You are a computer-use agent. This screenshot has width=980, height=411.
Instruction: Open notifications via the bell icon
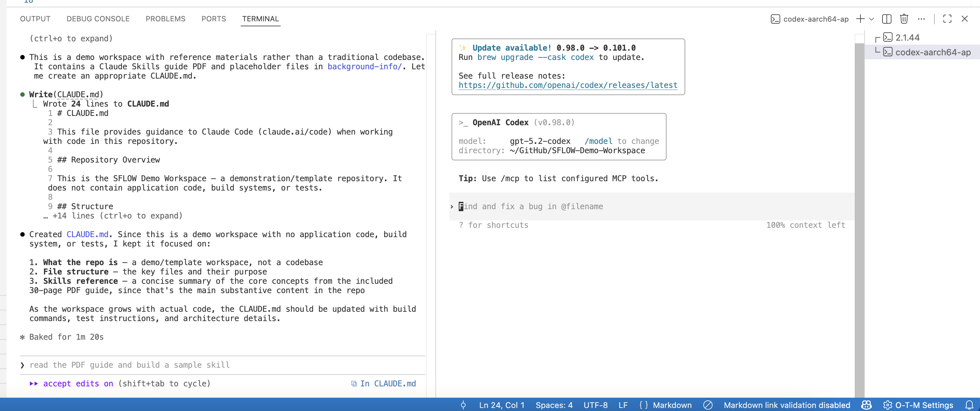(x=970, y=405)
